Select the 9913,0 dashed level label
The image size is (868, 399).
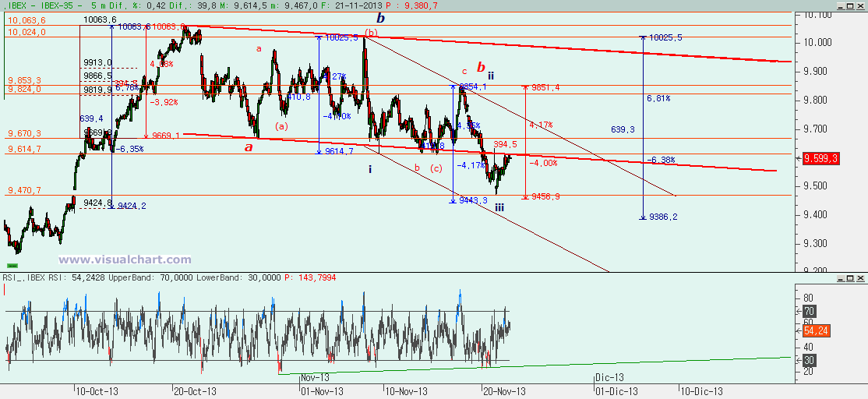[x=98, y=62]
